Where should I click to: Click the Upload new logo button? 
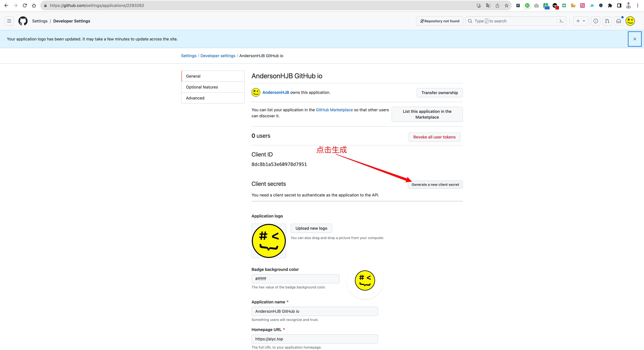[311, 228]
